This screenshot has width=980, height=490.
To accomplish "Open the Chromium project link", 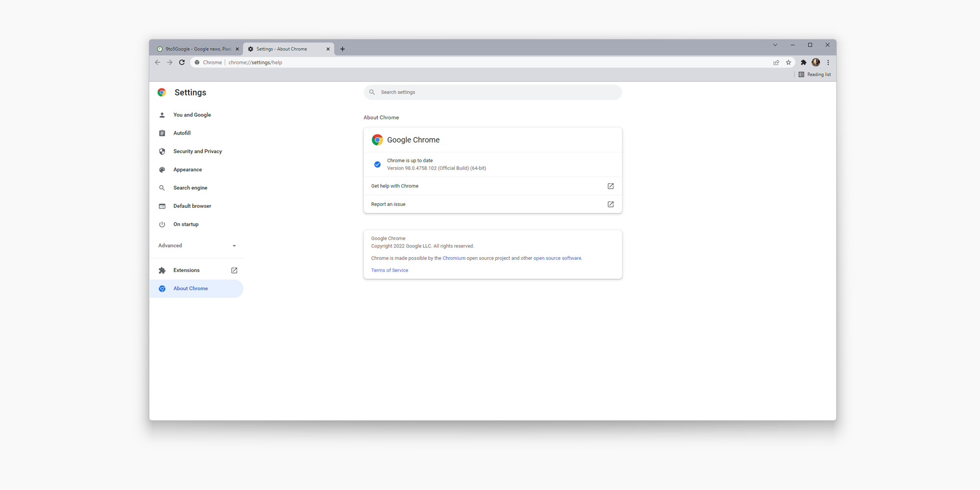I will (454, 258).
